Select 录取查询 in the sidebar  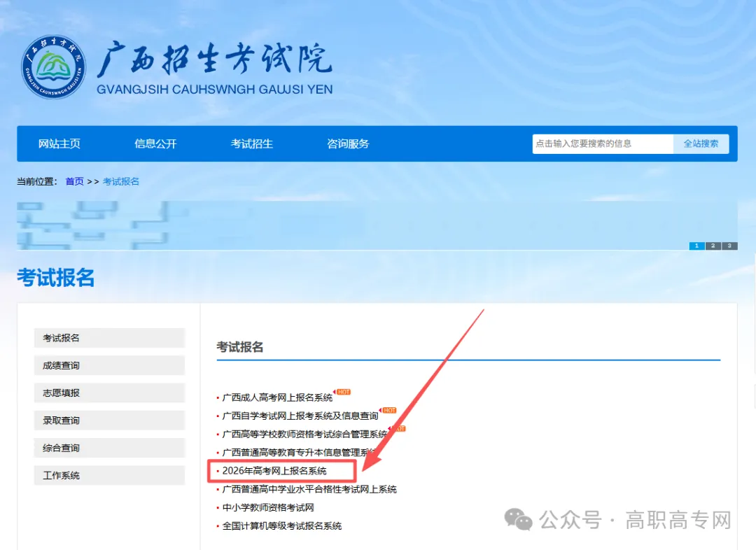109,421
